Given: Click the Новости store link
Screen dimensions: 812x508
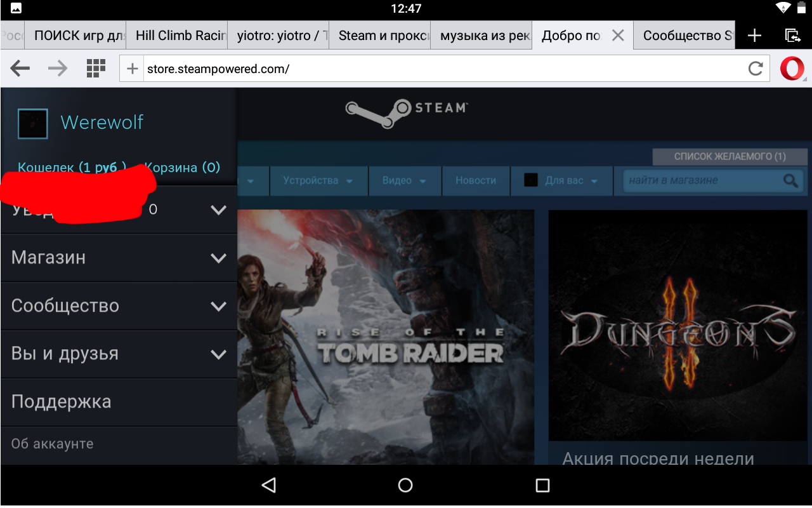Looking at the screenshot, I should (x=476, y=181).
